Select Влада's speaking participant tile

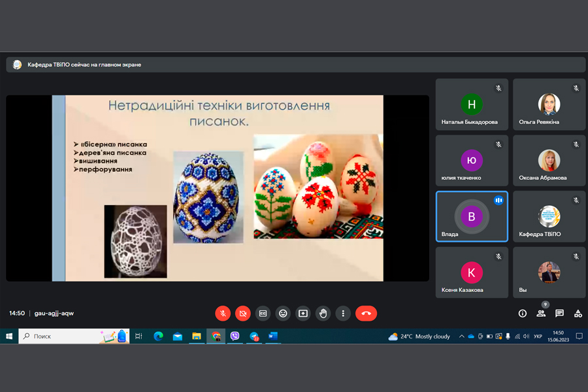[472, 216]
